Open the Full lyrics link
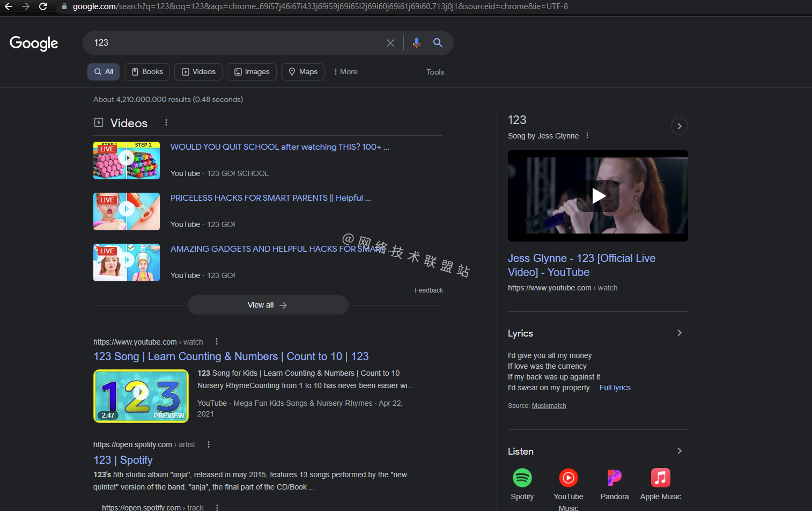 point(615,388)
